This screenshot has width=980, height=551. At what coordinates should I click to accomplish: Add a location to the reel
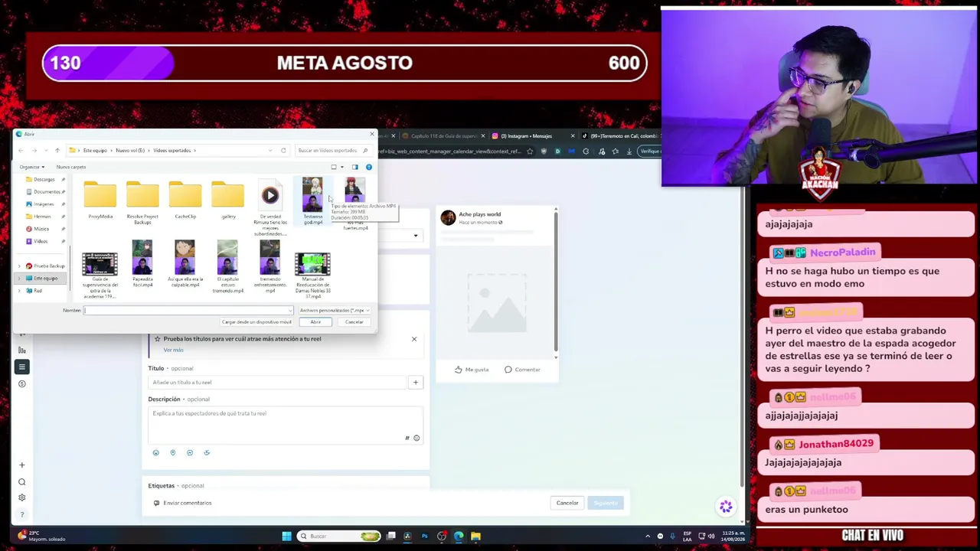tap(173, 452)
